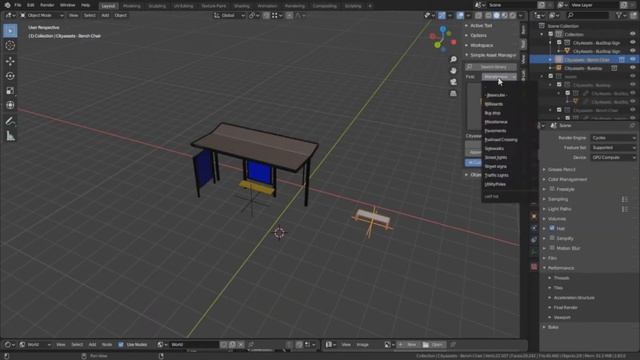
Task: Choose Bus stop from category list
Action: point(492,113)
